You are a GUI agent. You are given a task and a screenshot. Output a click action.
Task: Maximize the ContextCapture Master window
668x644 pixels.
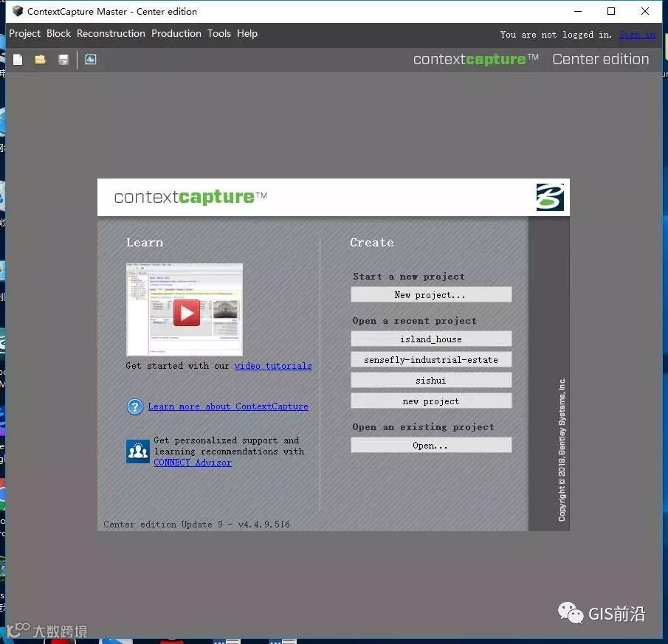coord(611,11)
